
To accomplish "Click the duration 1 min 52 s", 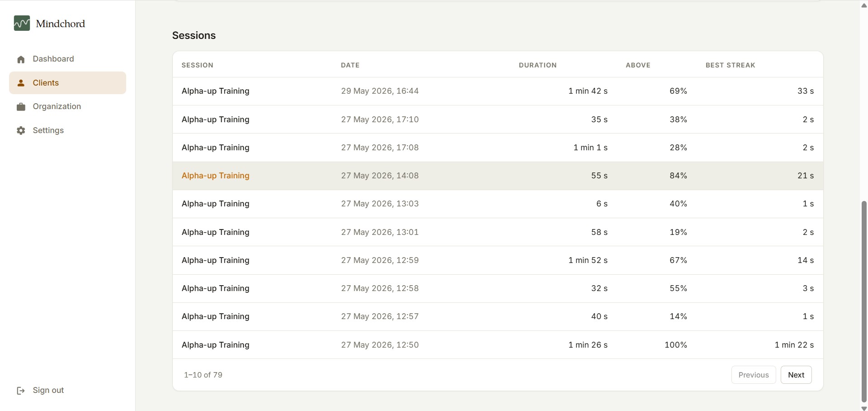I will pos(588,260).
